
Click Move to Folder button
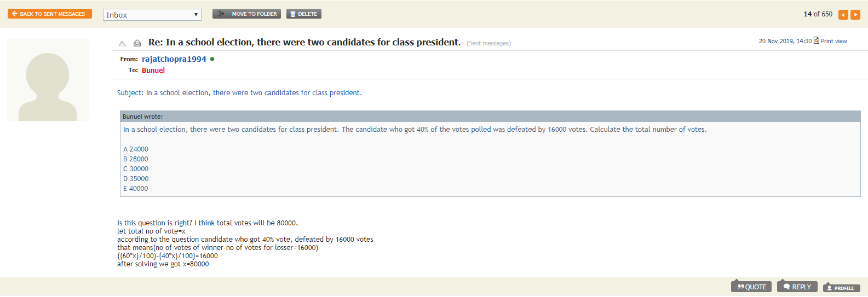pyautogui.click(x=246, y=14)
